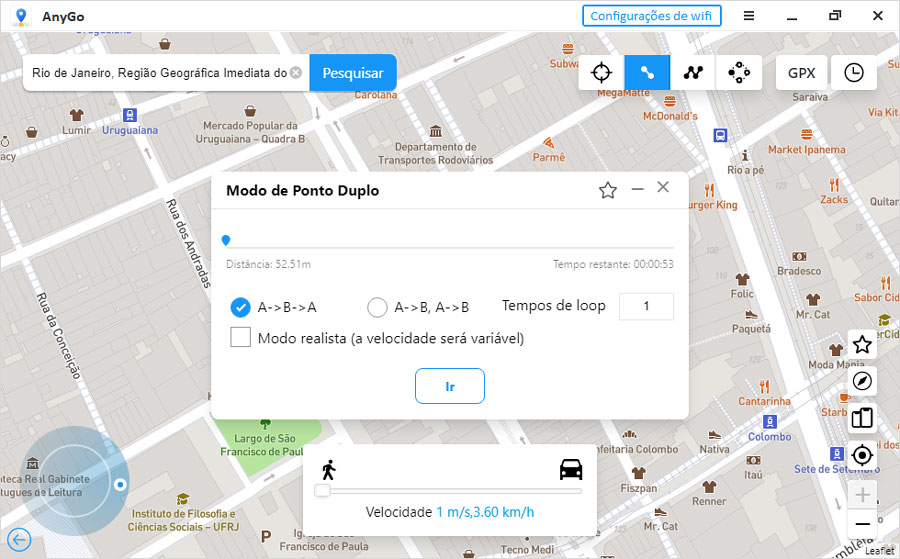Click the Paquetá shoe store marker

[x=751, y=315]
